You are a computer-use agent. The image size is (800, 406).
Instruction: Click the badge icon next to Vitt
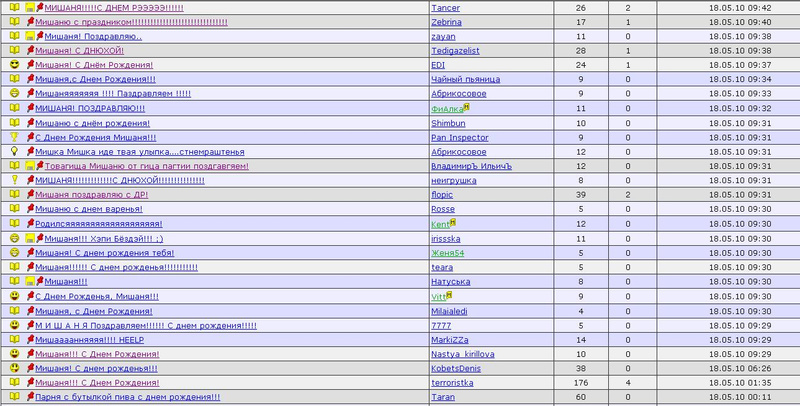449,294
